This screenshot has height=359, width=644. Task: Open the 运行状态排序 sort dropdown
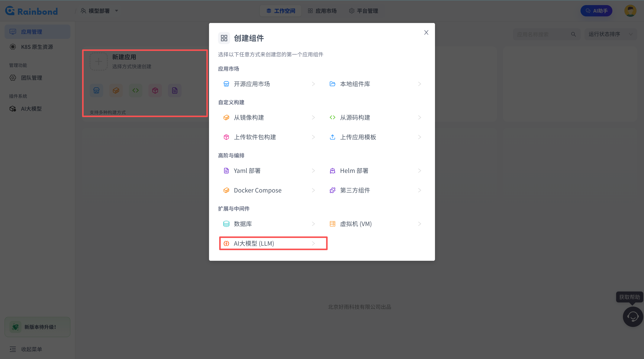click(610, 34)
